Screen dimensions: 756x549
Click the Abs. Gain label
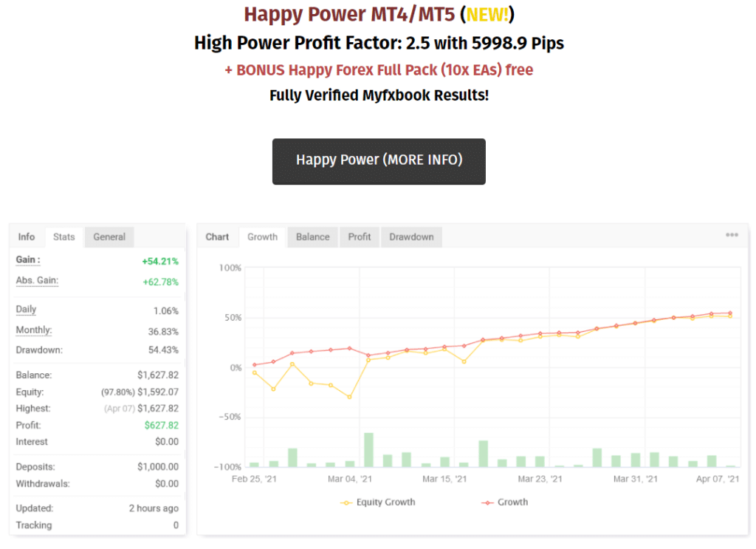[x=37, y=281]
